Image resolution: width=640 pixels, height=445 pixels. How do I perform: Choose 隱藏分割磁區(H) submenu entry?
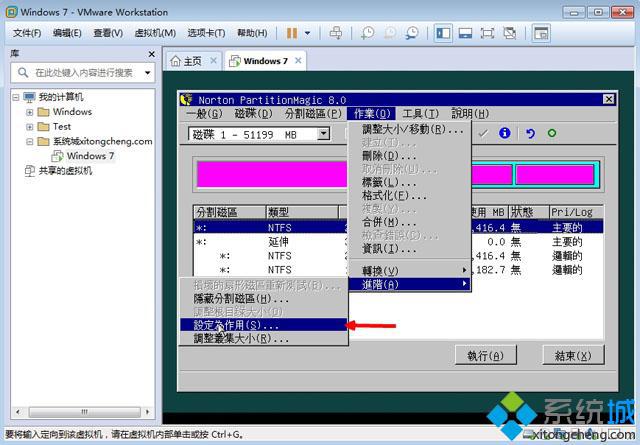264,299
